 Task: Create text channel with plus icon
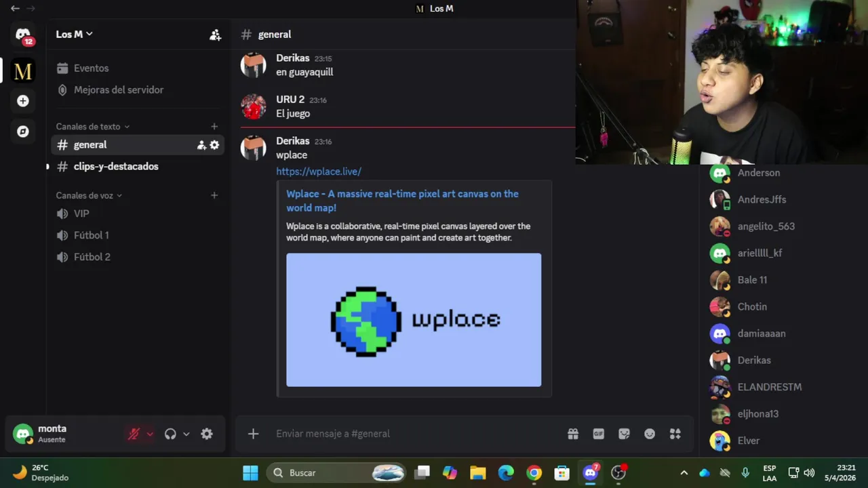pos(214,127)
